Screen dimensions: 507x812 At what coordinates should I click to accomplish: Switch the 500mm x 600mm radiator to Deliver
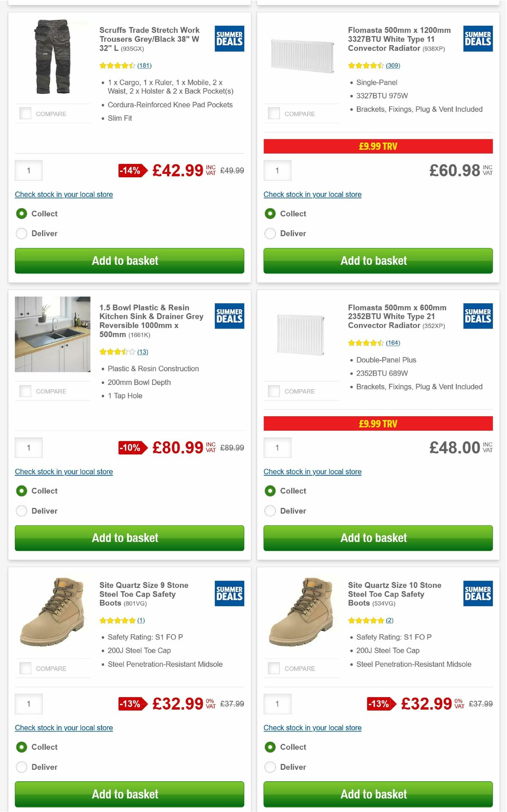270,511
